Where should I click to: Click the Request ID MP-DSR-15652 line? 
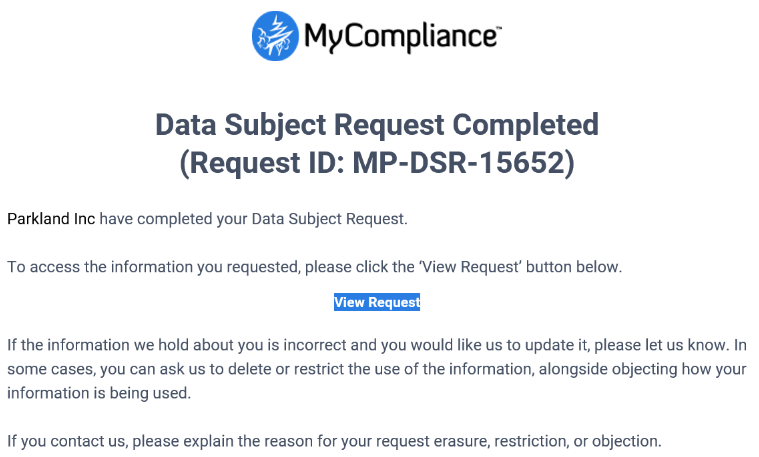coord(377,163)
